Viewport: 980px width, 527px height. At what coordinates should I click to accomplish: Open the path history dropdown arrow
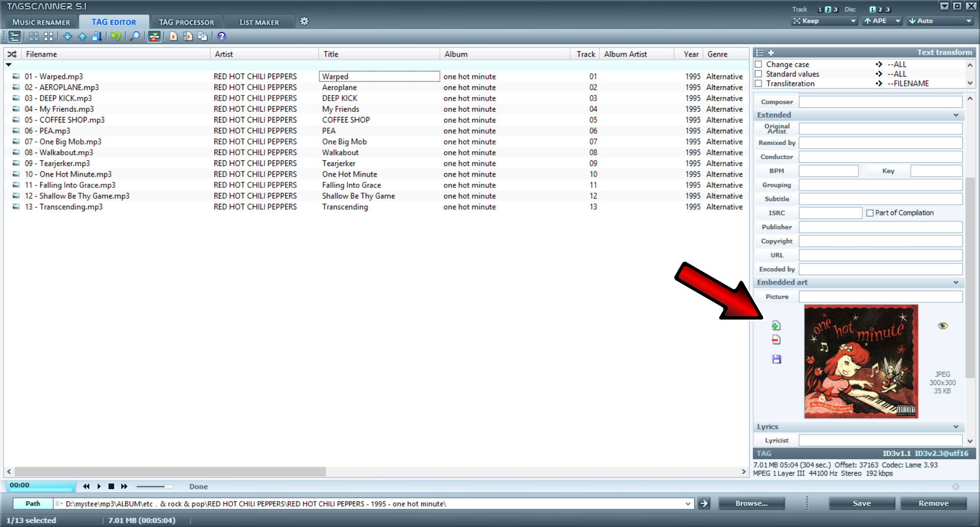pyautogui.click(x=688, y=504)
